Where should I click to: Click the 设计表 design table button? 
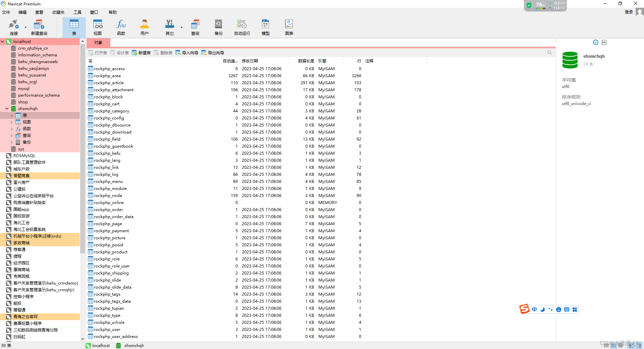pyautogui.click(x=119, y=53)
